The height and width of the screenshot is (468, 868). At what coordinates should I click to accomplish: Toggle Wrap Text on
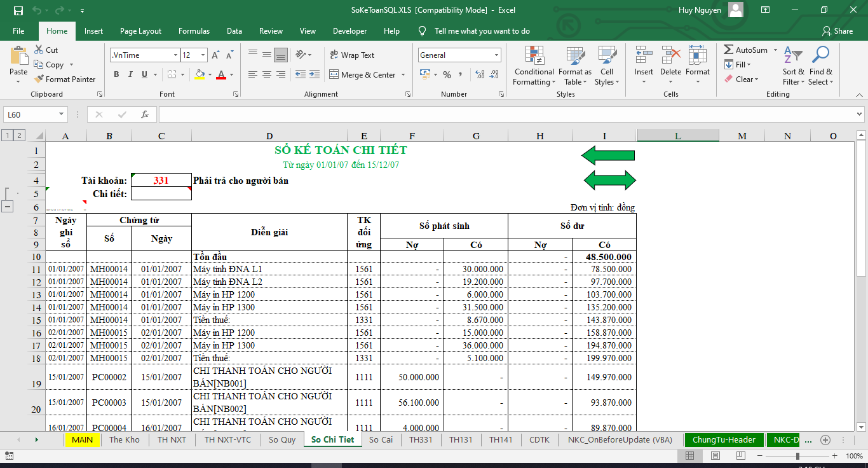(x=352, y=55)
